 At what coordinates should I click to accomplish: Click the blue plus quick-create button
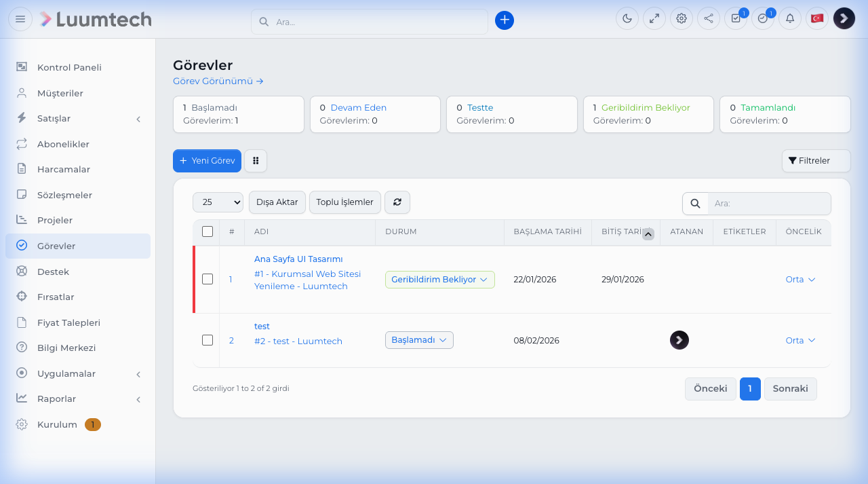click(x=505, y=20)
